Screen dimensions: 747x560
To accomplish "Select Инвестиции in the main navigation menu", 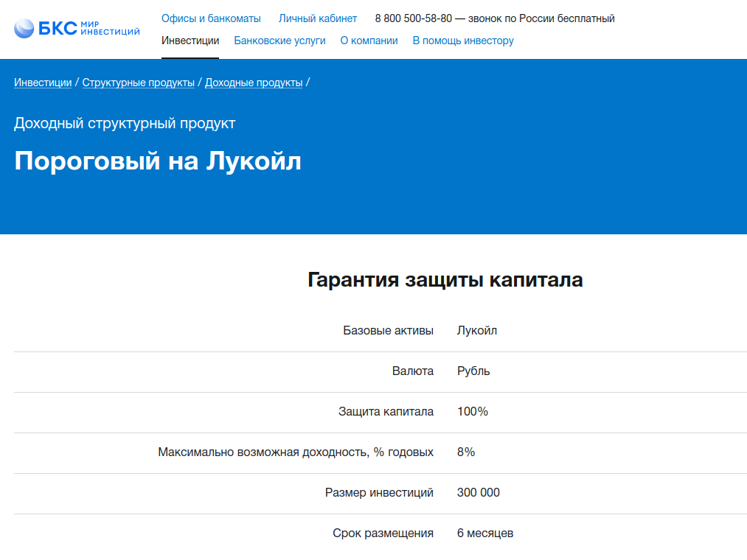I will 190,41.
